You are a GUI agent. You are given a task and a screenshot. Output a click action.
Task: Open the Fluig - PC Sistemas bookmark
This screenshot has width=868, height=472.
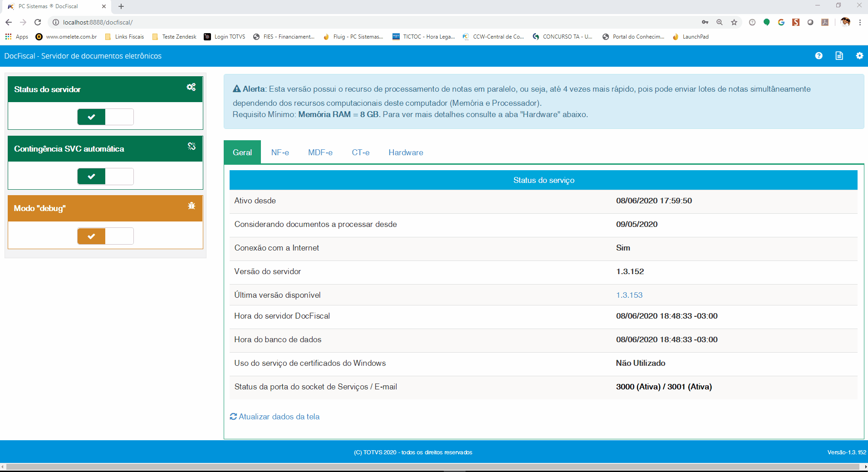353,37
